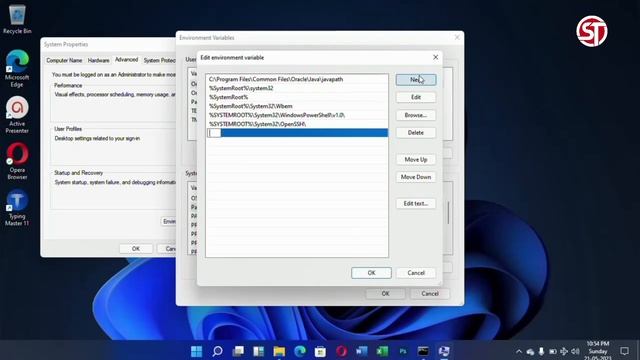640x360 pixels.
Task: Click the microphone tray icon
Action: point(541,351)
